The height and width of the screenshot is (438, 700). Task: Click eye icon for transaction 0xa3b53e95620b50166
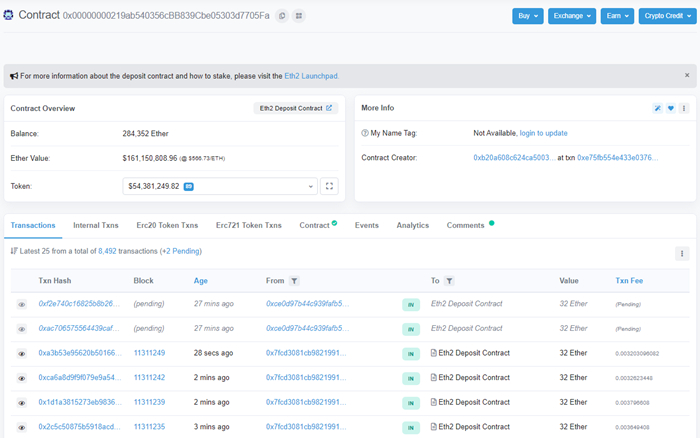[x=22, y=354]
